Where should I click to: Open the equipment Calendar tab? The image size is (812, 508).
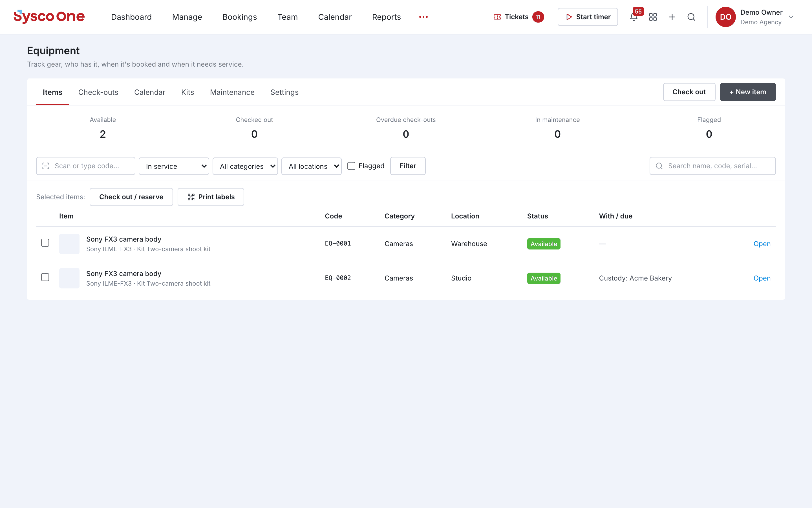[x=150, y=92]
